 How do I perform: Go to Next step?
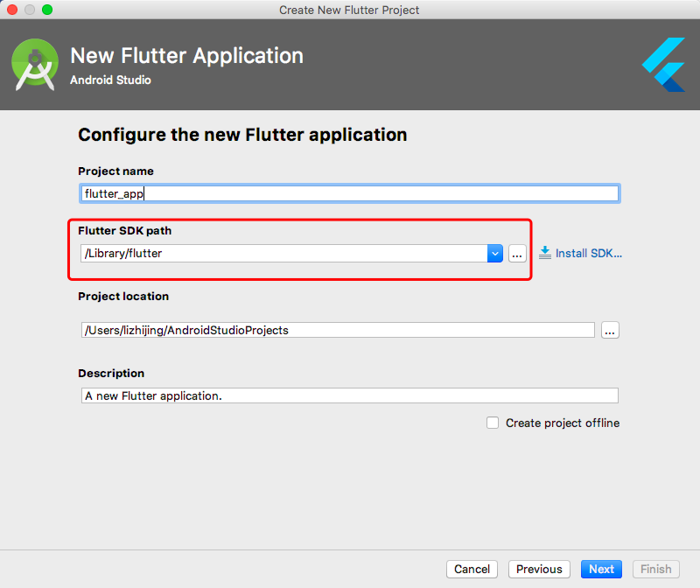coord(601,570)
